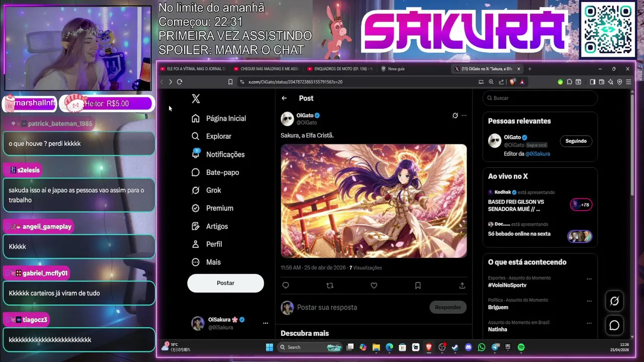644x362 pixels.
Task: Open the Explorar search page
Action: [x=211, y=136]
